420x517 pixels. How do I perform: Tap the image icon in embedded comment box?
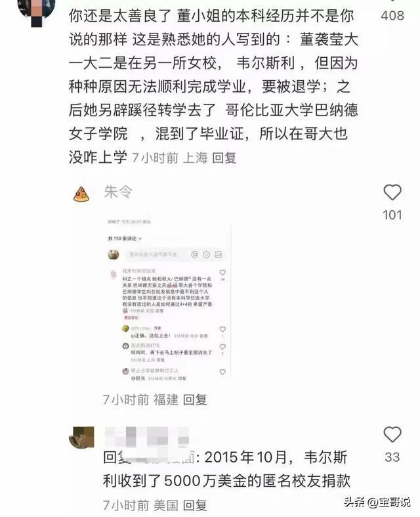218,254
